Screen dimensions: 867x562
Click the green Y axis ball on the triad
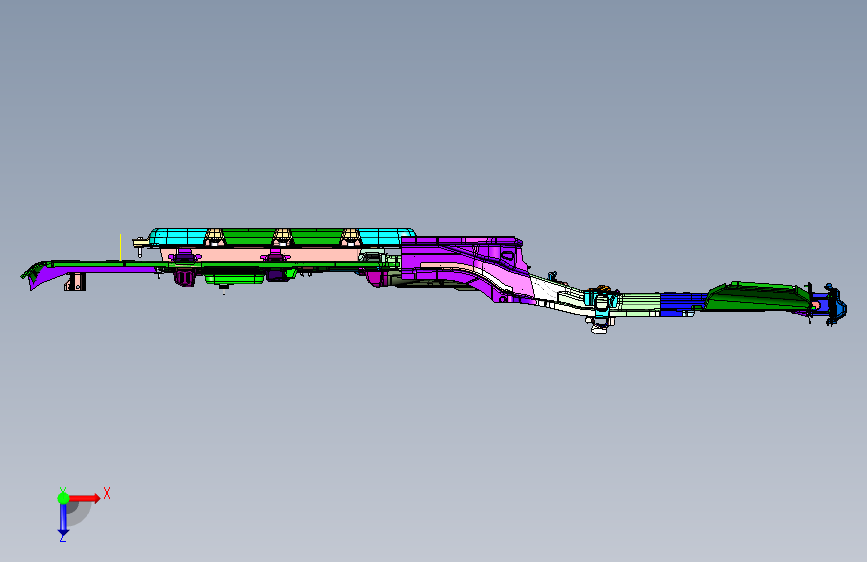click(63, 498)
